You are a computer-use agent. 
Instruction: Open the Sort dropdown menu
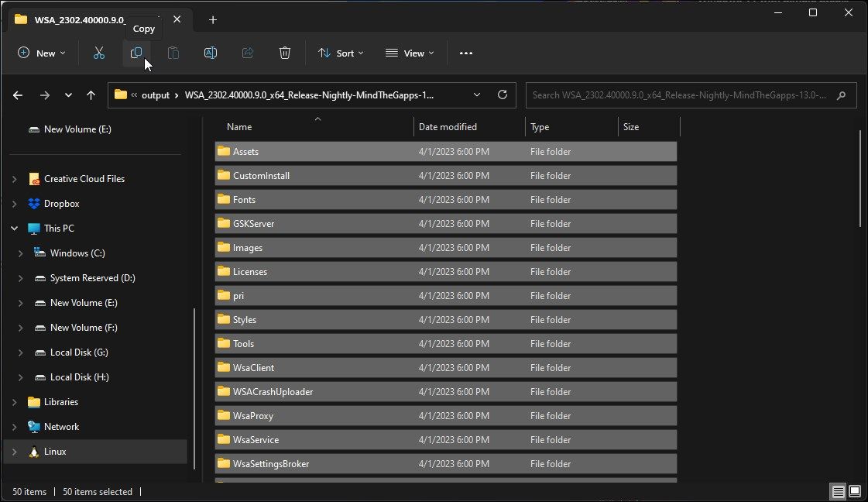tap(341, 53)
